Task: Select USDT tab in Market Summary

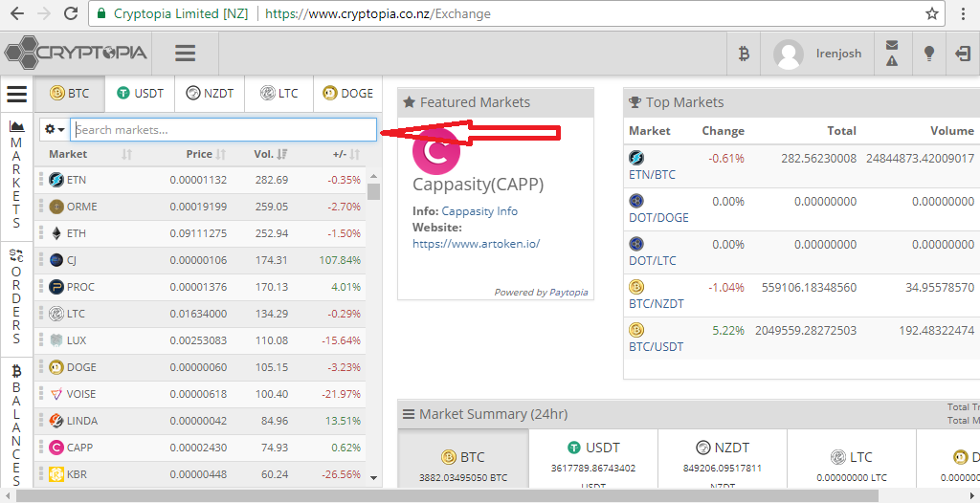Action: coord(593,459)
